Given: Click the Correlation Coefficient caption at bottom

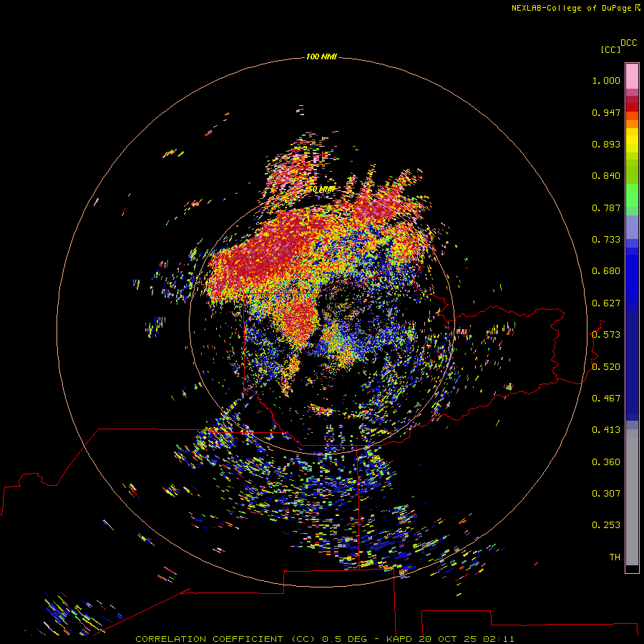Looking at the screenshot, I should [x=324, y=639].
